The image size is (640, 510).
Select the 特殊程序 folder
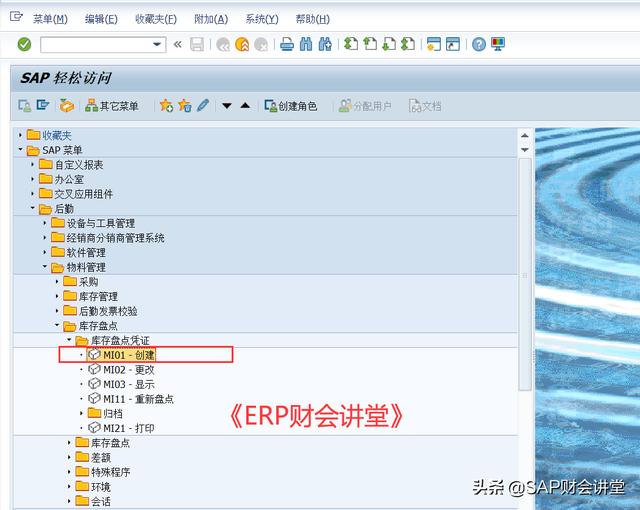point(111,473)
